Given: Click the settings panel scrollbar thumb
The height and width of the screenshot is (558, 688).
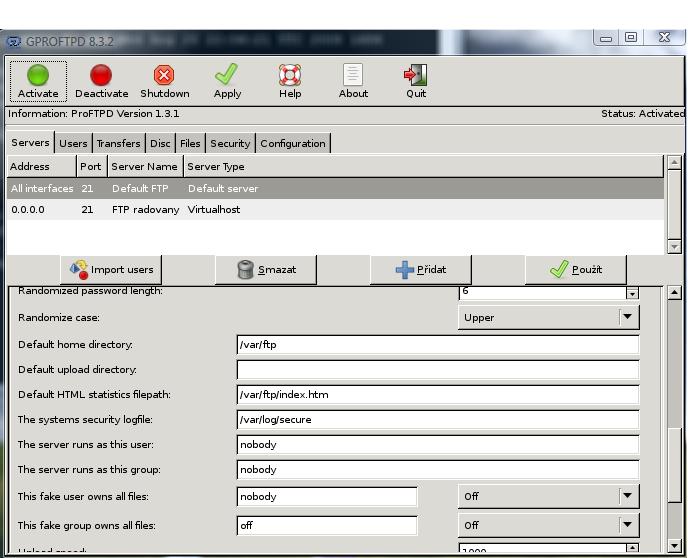Looking at the screenshot, I should click(x=674, y=464).
